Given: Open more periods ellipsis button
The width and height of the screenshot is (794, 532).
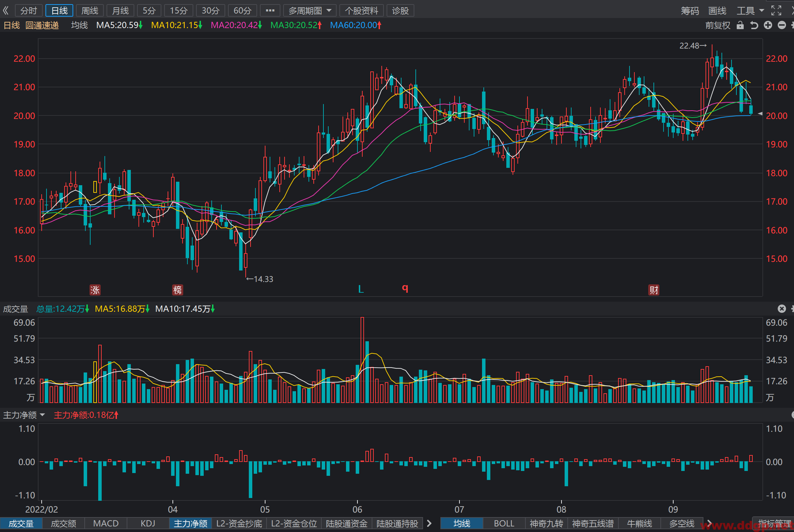Looking at the screenshot, I should pos(270,11).
